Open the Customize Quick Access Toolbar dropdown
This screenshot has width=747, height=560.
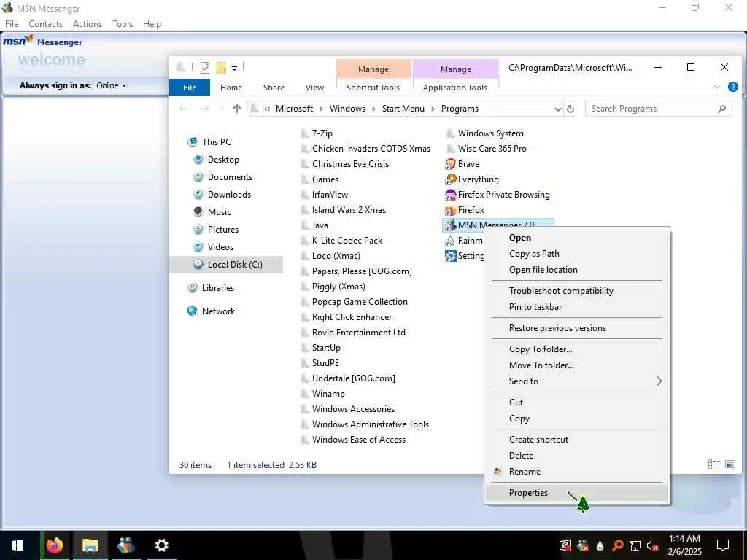[234, 69]
